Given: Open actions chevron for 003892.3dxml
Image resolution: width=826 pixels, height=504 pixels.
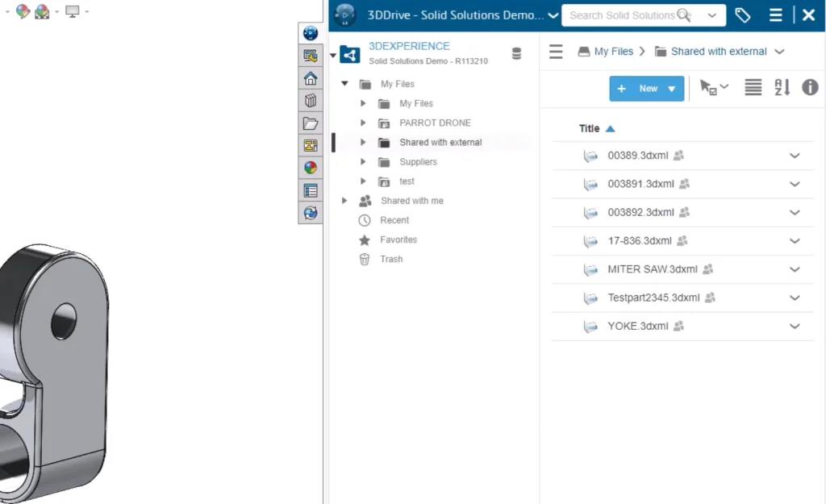Looking at the screenshot, I should pos(795,213).
